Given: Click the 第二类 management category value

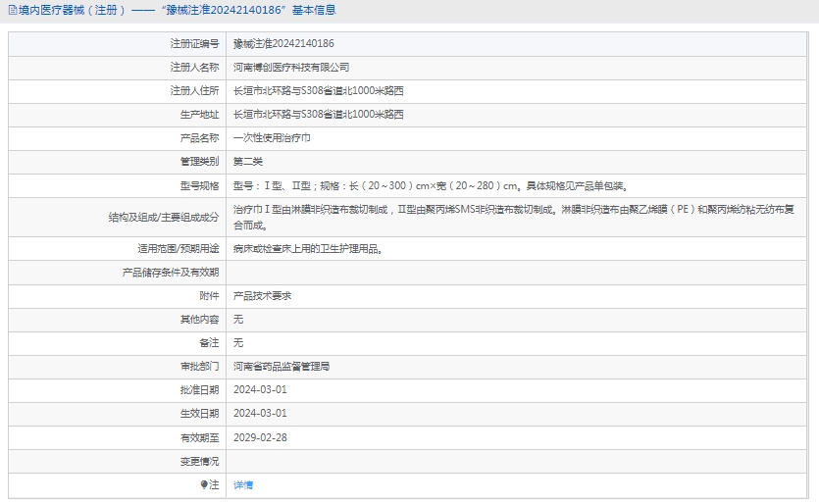Looking at the screenshot, I should point(248,162).
